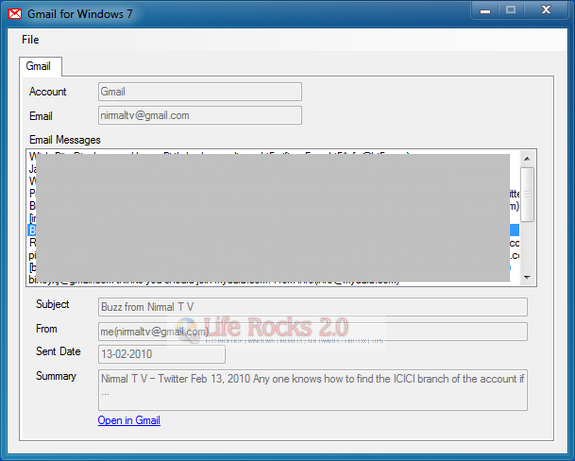This screenshot has width=575, height=461.
Task: Open the 'Open in Gmail' link
Action: [x=129, y=420]
